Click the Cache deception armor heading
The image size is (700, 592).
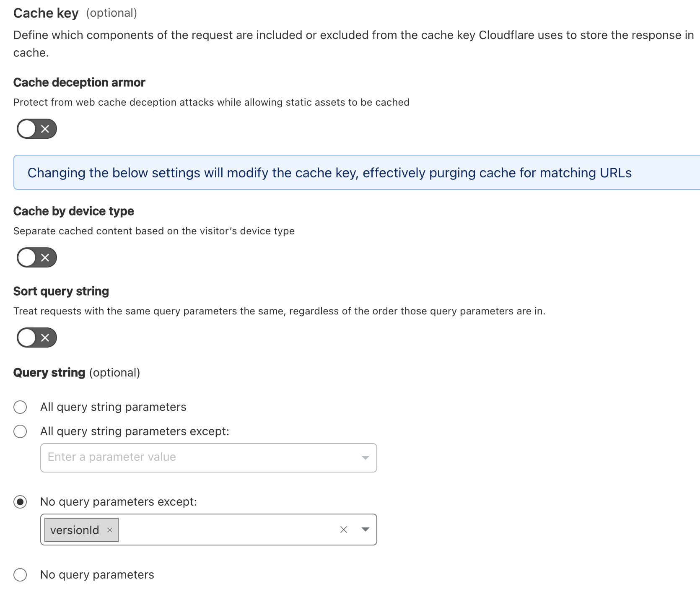point(79,83)
